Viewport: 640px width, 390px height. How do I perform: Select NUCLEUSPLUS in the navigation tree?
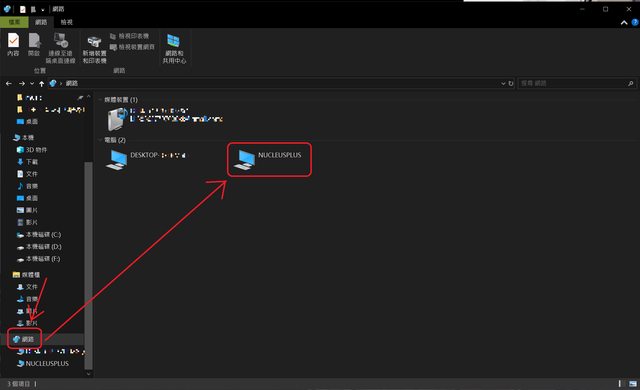(x=43, y=363)
